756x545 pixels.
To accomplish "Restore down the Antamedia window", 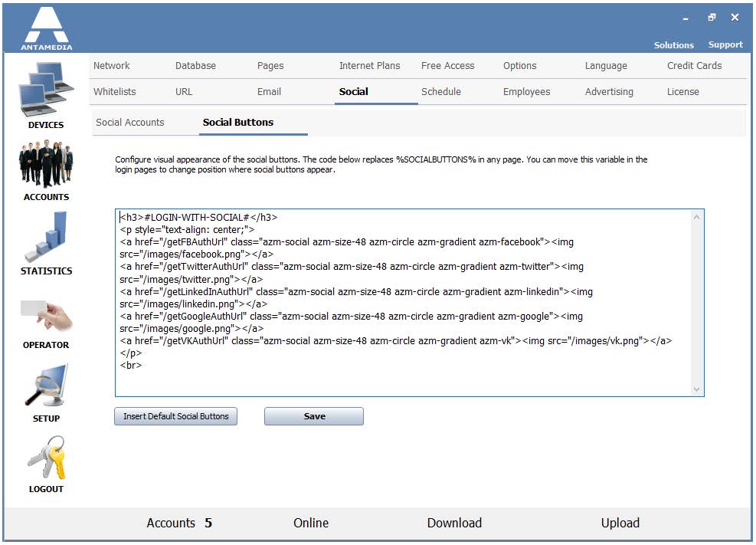I will [712, 18].
